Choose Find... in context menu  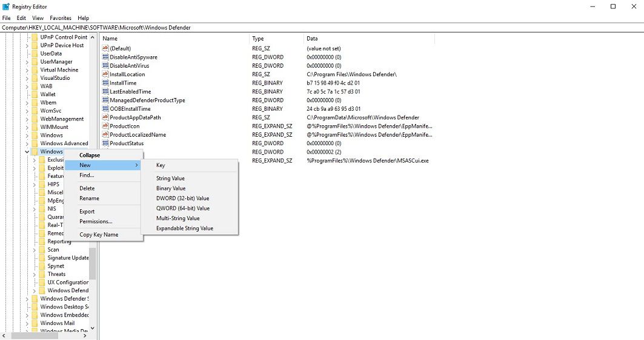pos(104,175)
